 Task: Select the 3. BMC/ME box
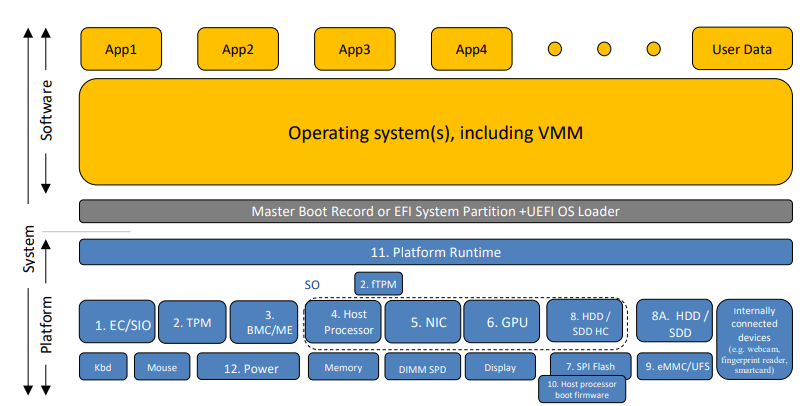click(265, 322)
